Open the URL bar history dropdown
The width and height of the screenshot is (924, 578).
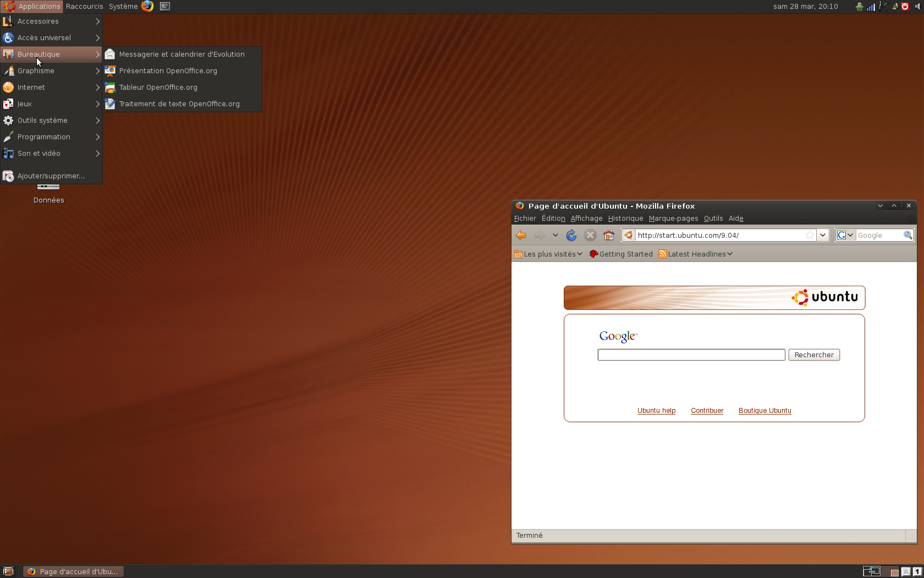coord(823,235)
